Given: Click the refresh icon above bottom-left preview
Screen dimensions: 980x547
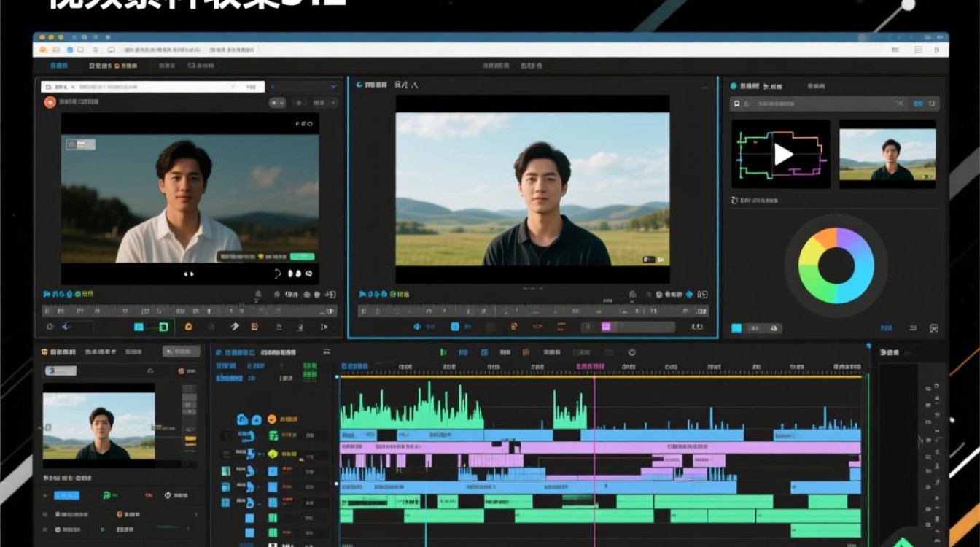Looking at the screenshot, I should (x=149, y=371).
